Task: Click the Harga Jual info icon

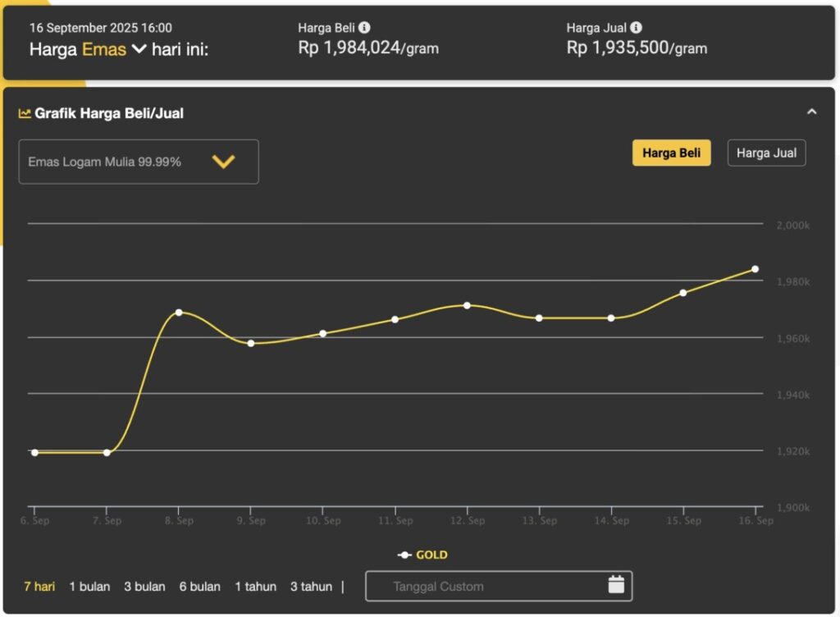Action: point(637,28)
